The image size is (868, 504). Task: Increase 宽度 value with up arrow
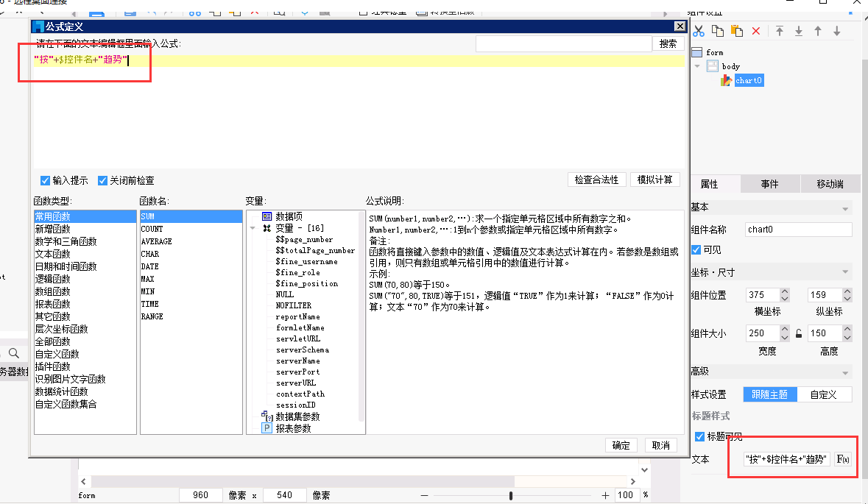point(784,330)
